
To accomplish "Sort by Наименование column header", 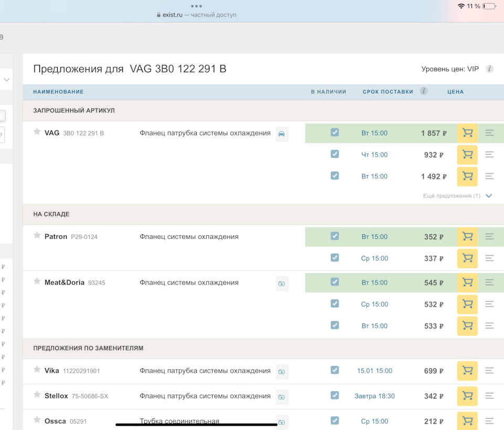I will tap(58, 91).
